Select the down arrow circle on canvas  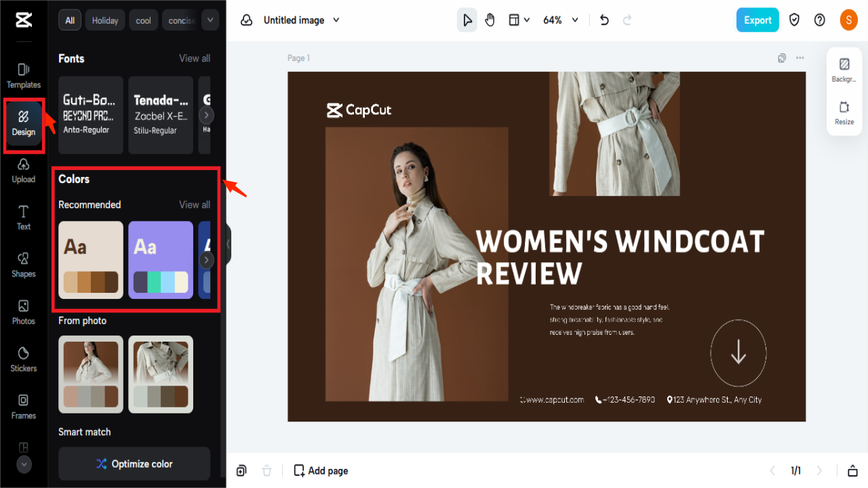(x=738, y=352)
